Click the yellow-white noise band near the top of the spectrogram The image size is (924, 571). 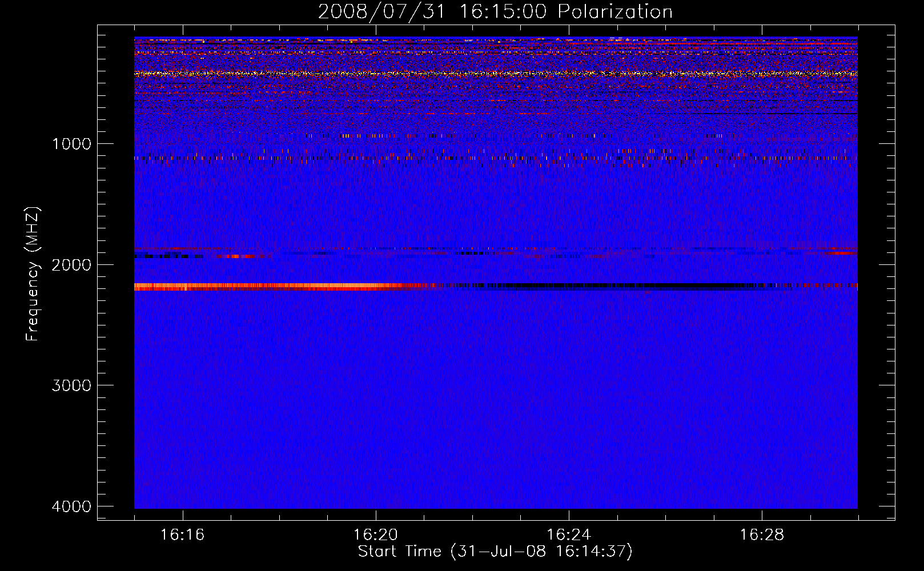(x=496, y=74)
